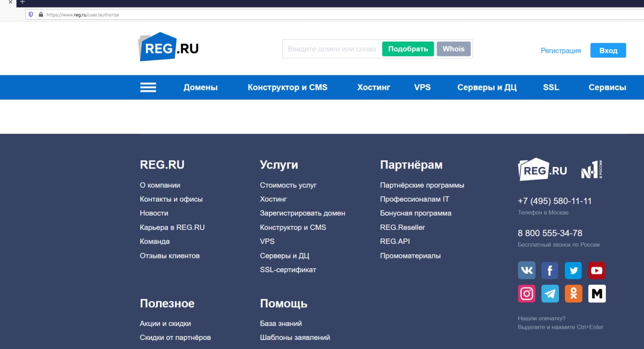644x349 pixels.
Task: Click the shield tracking protection icon
Action: (31, 15)
